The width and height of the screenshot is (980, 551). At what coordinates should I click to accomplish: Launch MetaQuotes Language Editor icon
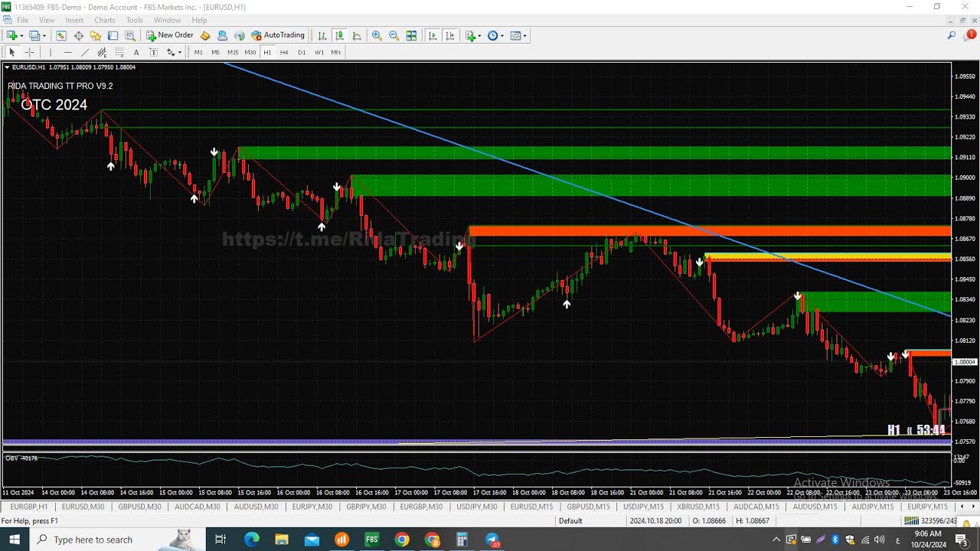205,35
